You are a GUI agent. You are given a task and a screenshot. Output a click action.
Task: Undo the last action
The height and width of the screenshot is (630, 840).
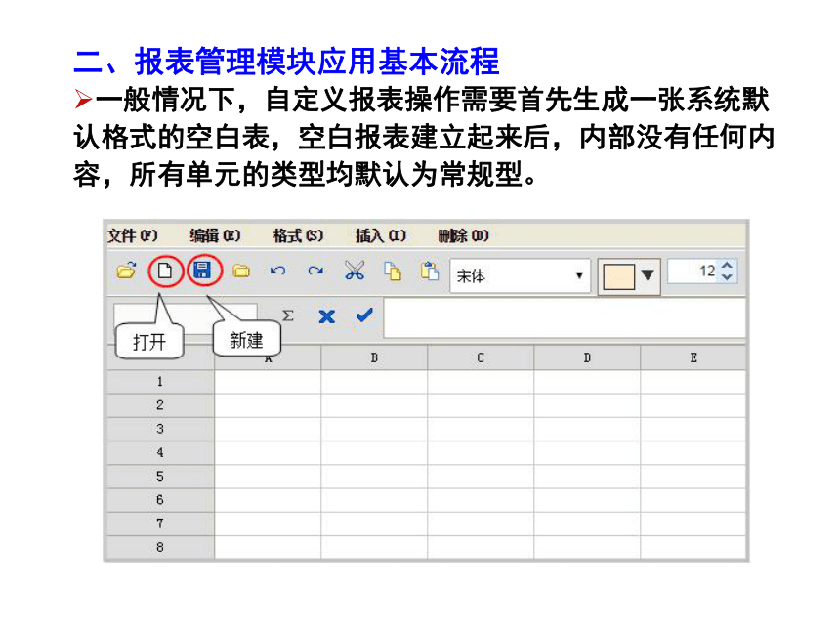point(277,271)
